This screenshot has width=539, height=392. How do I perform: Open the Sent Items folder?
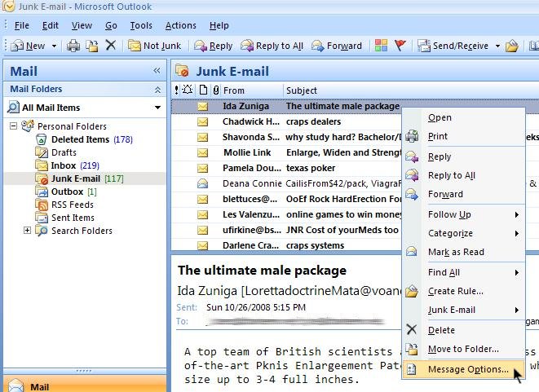click(64, 218)
